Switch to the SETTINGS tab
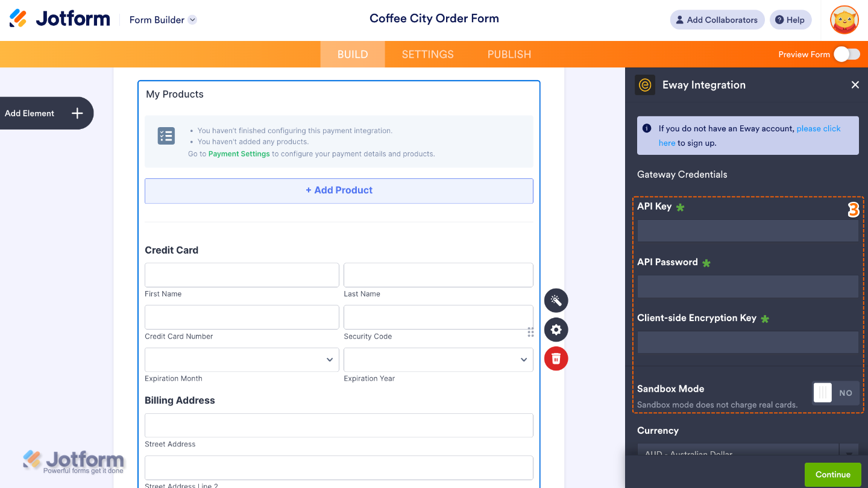 pyautogui.click(x=428, y=54)
